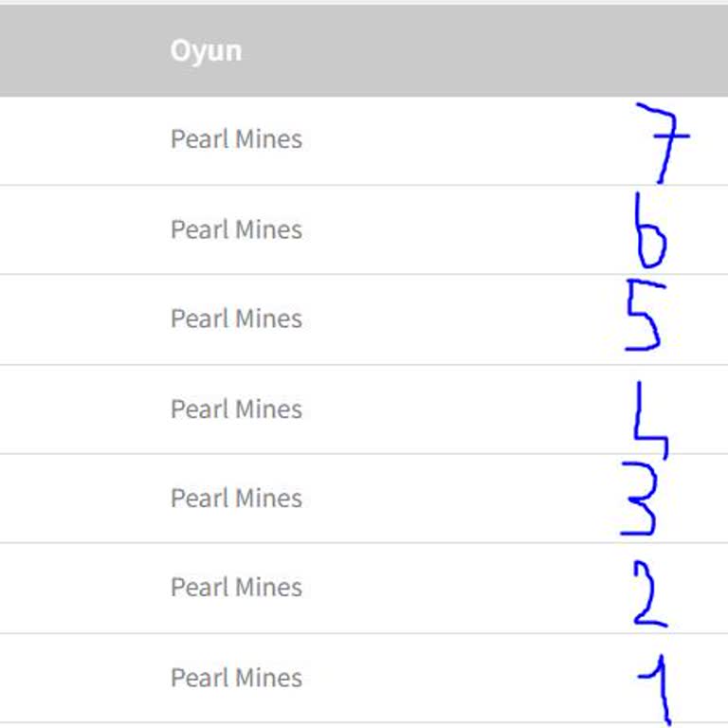Select the topmost Pearl Mines game row

[x=236, y=139]
